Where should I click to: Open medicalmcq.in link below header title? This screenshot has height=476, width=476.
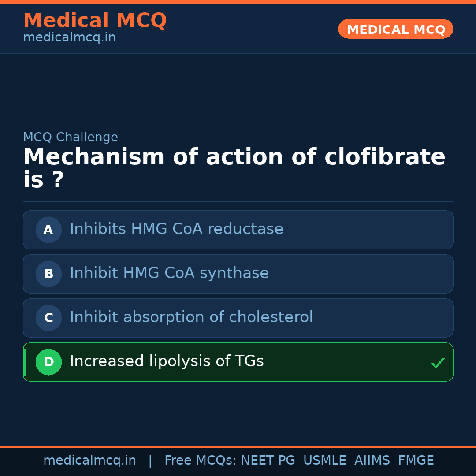(69, 38)
